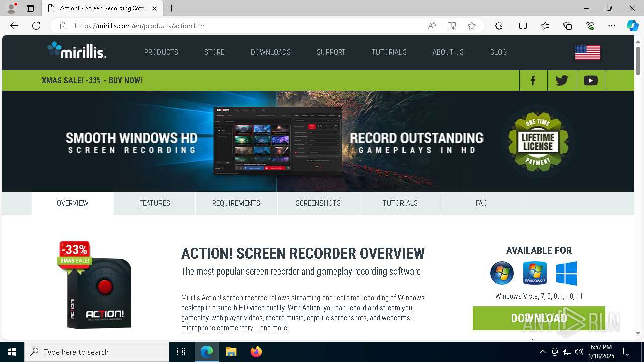The image size is (644, 362).
Task: Click the XMAS SALE Buy Now link
Action: tap(92, 80)
